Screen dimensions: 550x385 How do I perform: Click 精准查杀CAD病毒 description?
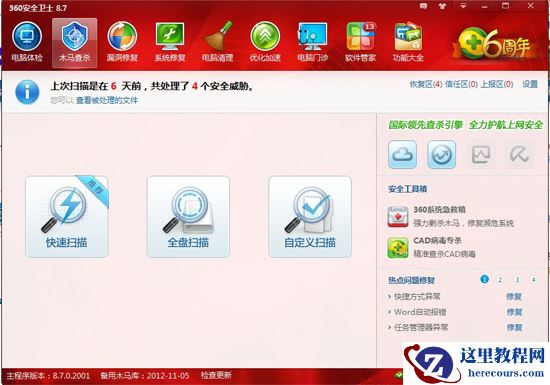pyautogui.click(x=444, y=254)
